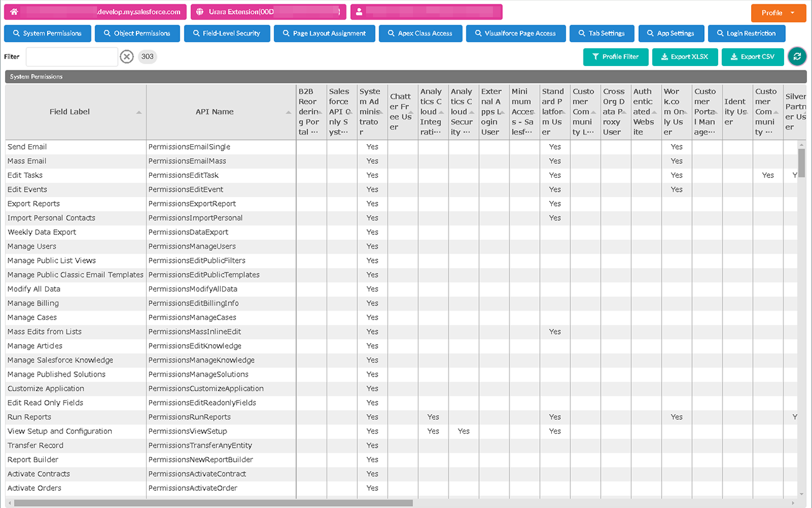Select the Mass Email row label
This screenshot has height=508, width=812.
pyautogui.click(x=27, y=161)
